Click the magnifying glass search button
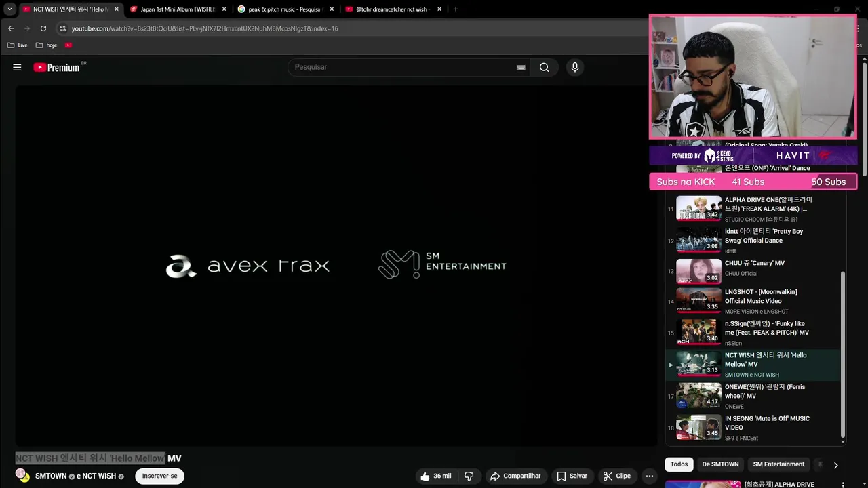 544,67
